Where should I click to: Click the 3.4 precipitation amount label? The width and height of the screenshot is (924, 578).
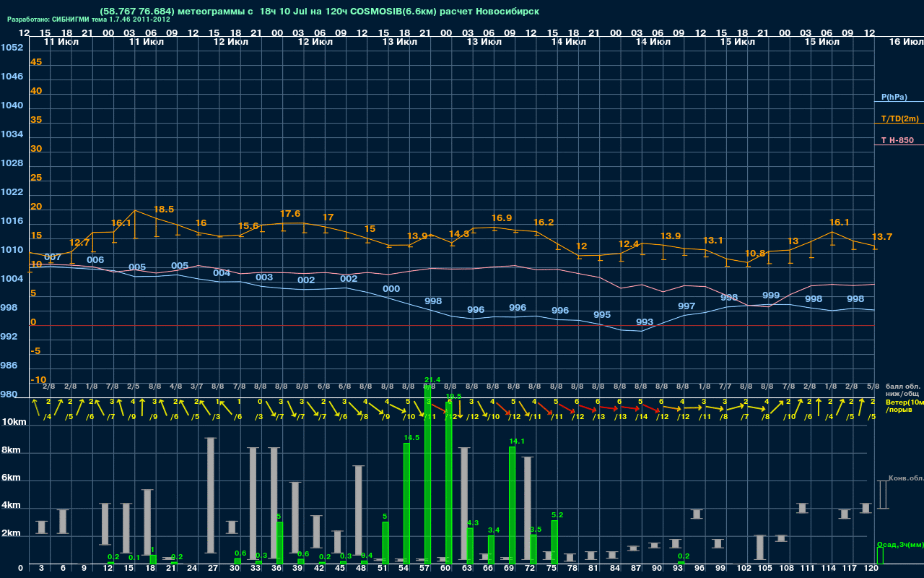tap(494, 530)
